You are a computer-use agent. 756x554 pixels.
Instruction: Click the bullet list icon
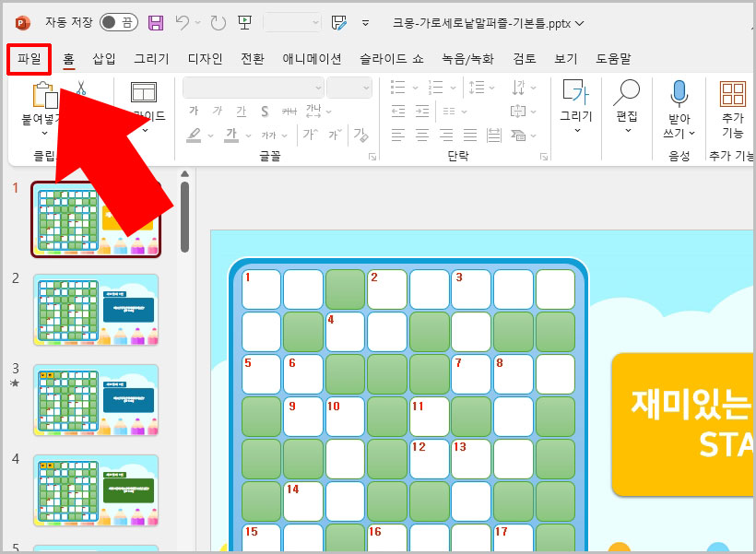[x=397, y=88]
